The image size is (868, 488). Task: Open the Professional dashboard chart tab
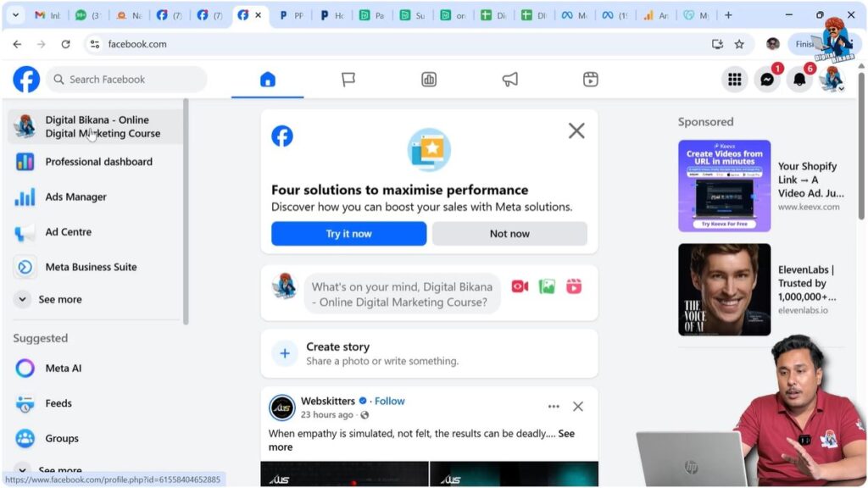[x=429, y=80]
